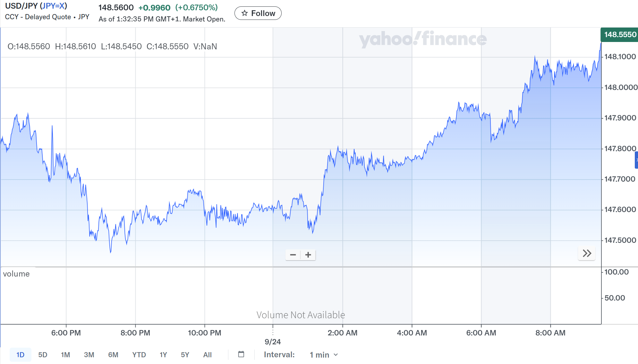Image resolution: width=638 pixels, height=364 pixels.
Task: Open the calendar date range picker
Action: click(x=241, y=354)
